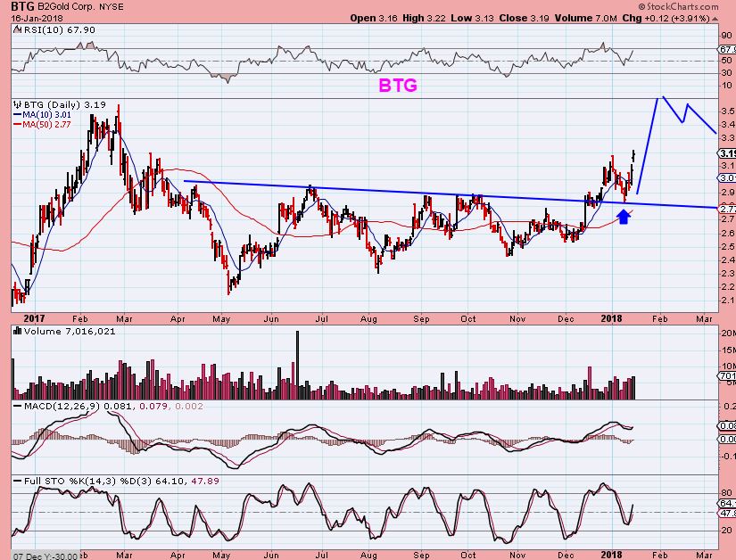Click the Dec label on price panel axis
The image size is (736, 560).
coord(566,319)
